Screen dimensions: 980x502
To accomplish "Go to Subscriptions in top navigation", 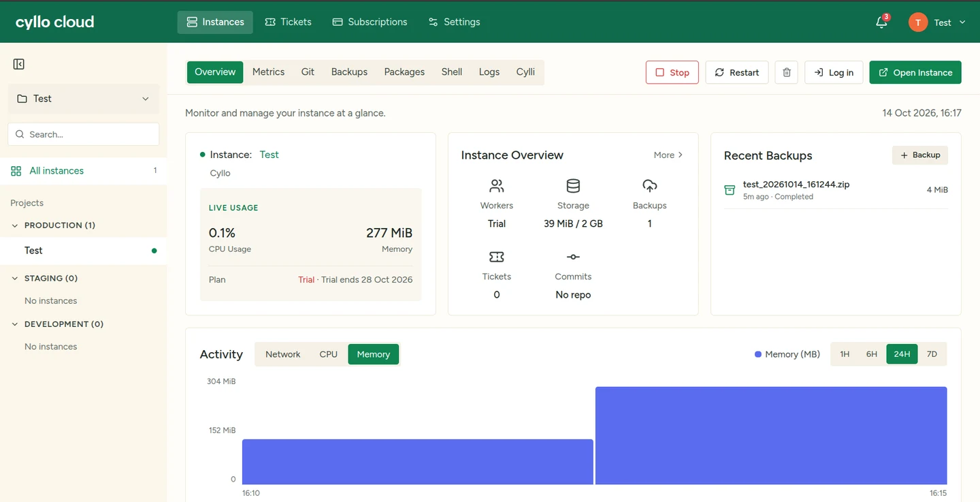I will point(370,22).
